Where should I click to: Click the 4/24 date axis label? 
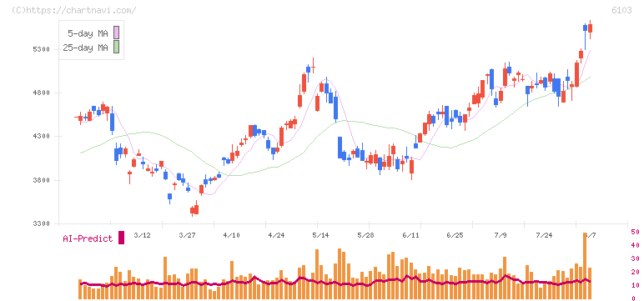[276, 235]
